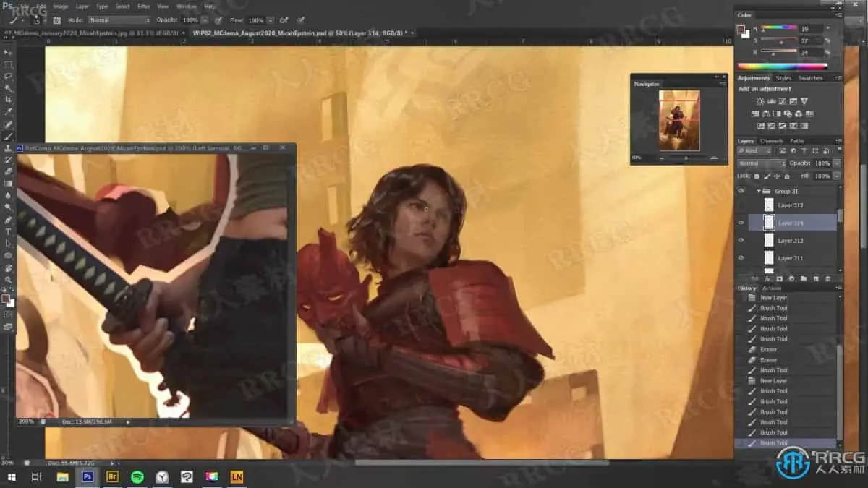Open Opacity dropdown in options bar
The height and width of the screenshot is (488, 868).
click(203, 20)
